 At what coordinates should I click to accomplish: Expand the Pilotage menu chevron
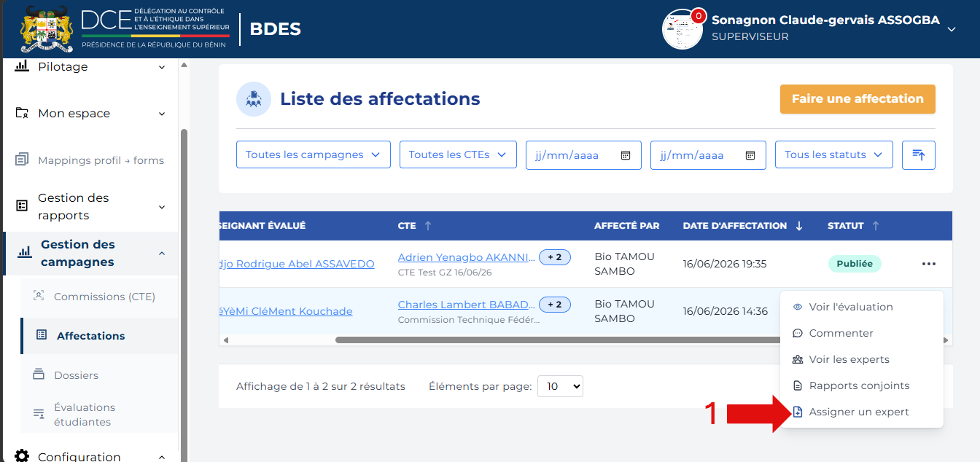click(162, 67)
